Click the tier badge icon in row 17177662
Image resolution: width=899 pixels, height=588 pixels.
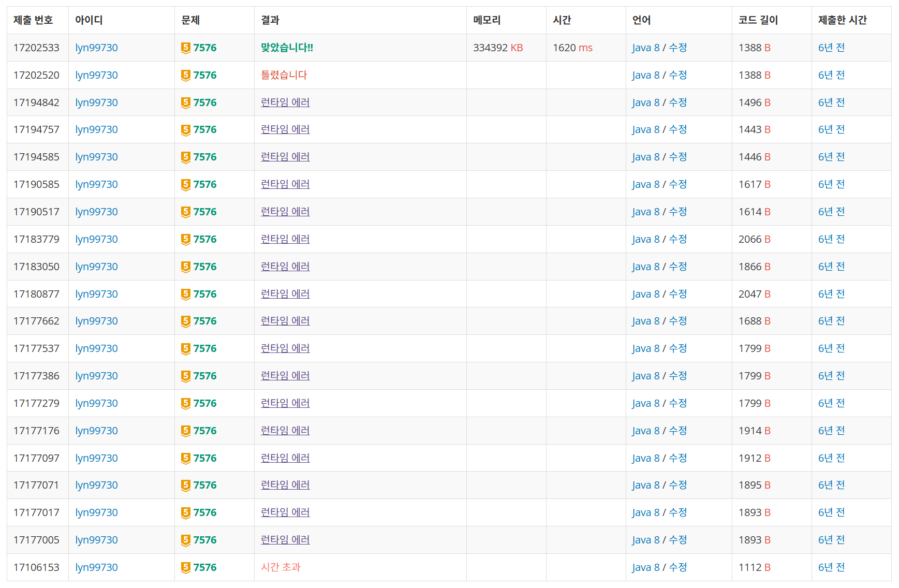click(186, 321)
